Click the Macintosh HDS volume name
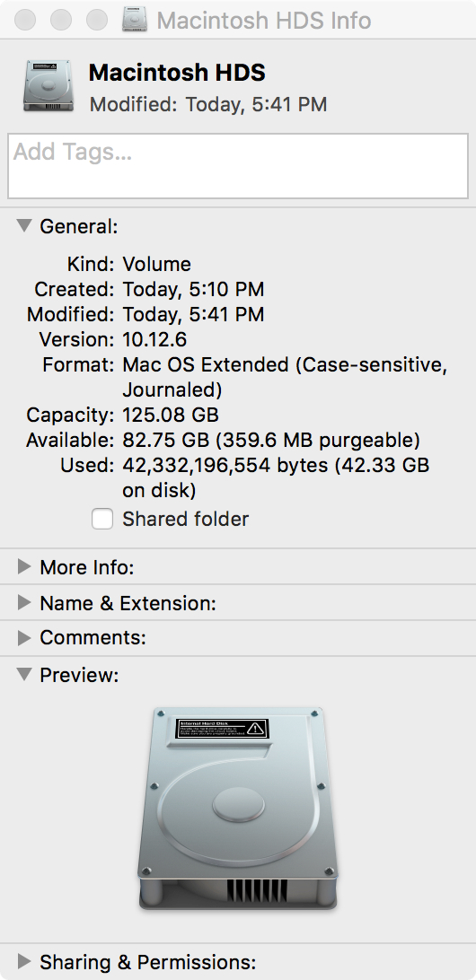 [x=177, y=73]
